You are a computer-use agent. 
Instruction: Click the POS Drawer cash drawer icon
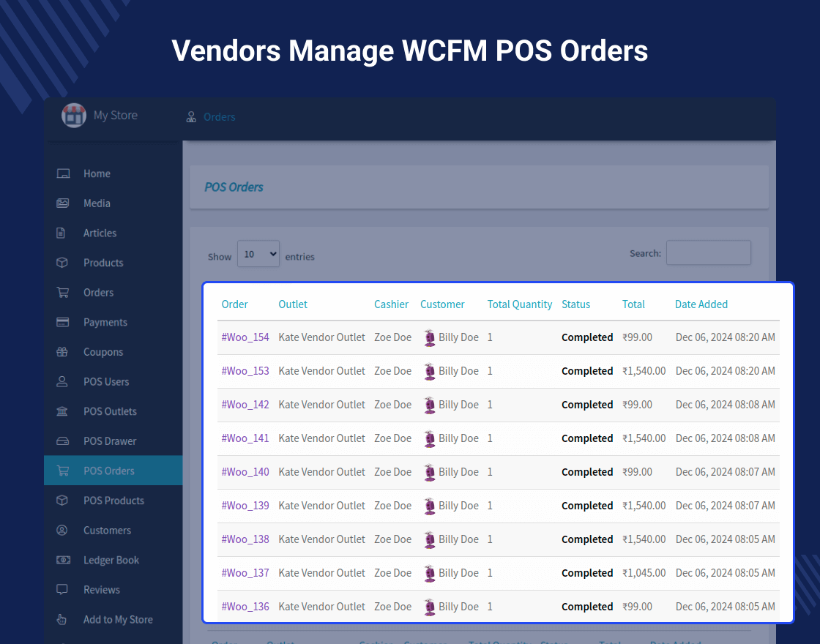tap(63, 441)
